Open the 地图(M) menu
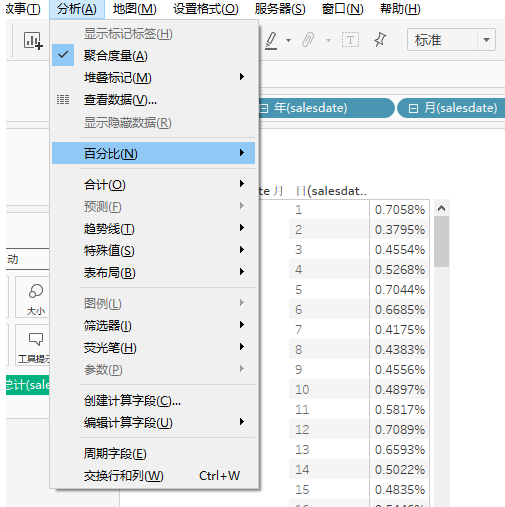Image resolution: width=505 pixels, height=507 pixels. click(x=134, y=9)
